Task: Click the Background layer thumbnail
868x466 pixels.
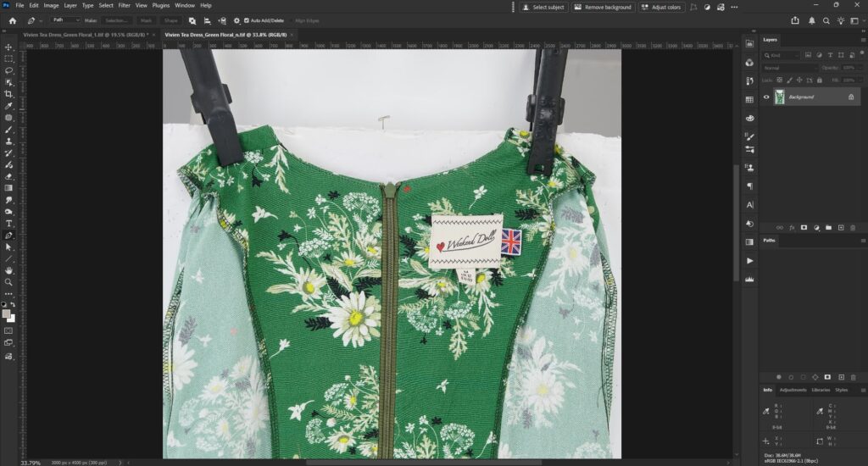Action: 780,97
